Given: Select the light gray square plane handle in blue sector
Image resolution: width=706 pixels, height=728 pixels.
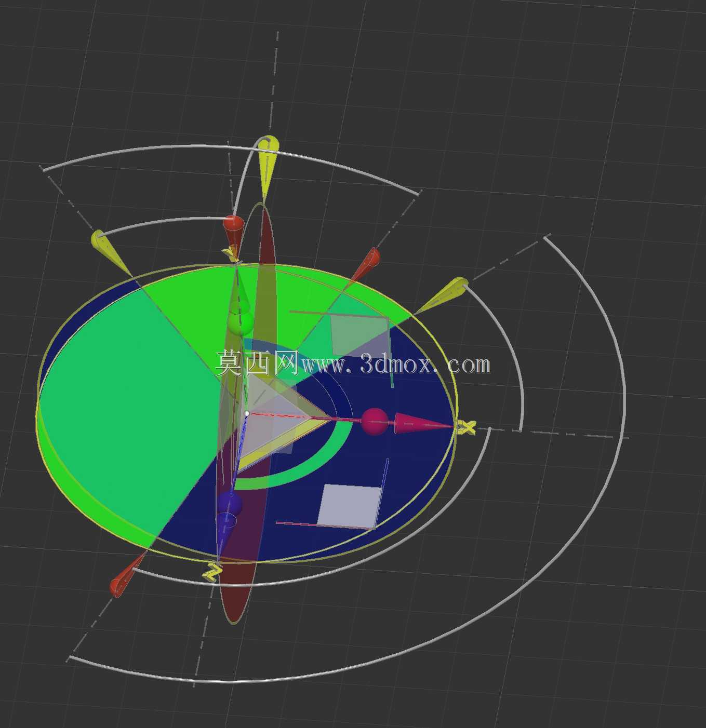Looking at the screenshot, I should pyautogui.click(x=349, y=506).
